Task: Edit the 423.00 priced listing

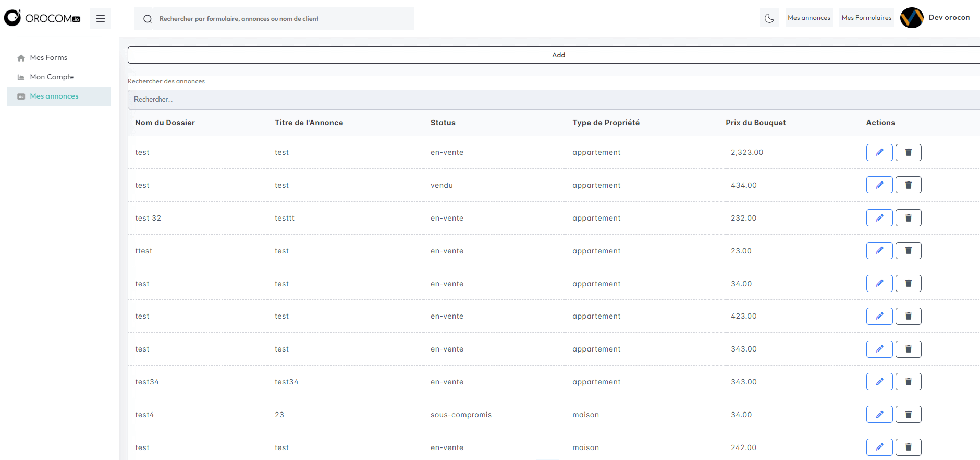Action: (879, 316)
